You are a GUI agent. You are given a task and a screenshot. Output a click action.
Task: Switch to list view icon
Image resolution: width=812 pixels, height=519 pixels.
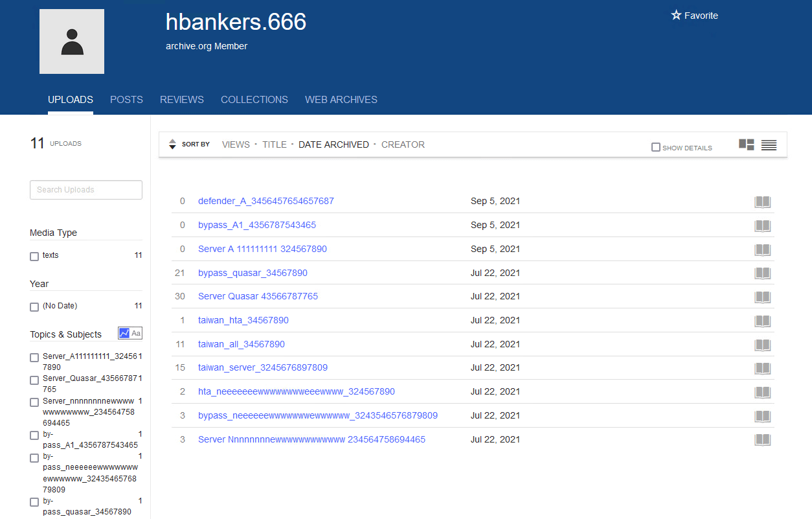(x=769, y=145)
